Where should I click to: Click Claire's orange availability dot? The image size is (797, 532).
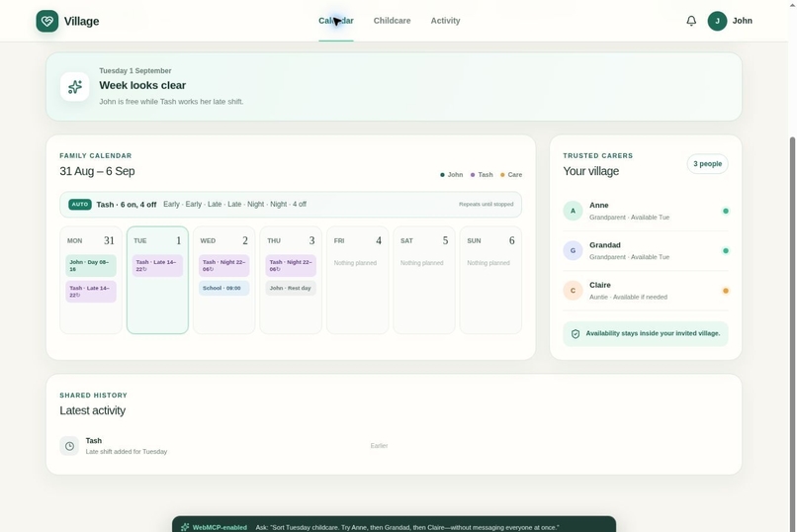pos(726,291)
